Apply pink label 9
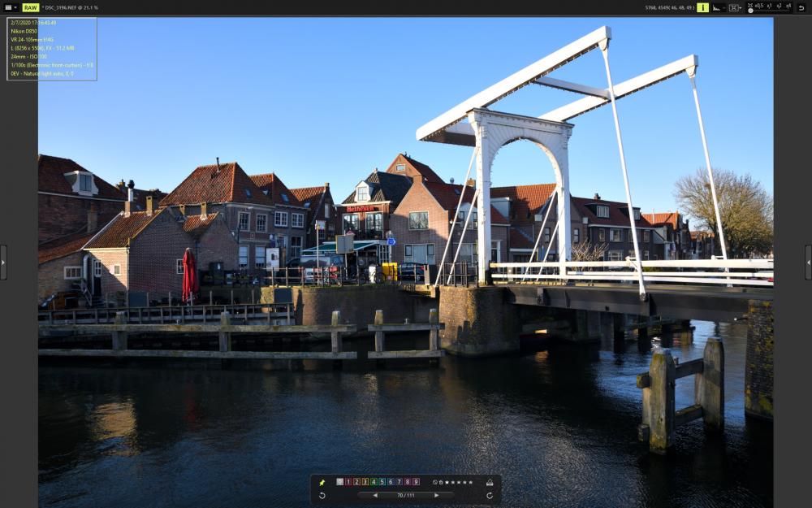The height and width of the screenshot is (508, 812). [416, 481]
